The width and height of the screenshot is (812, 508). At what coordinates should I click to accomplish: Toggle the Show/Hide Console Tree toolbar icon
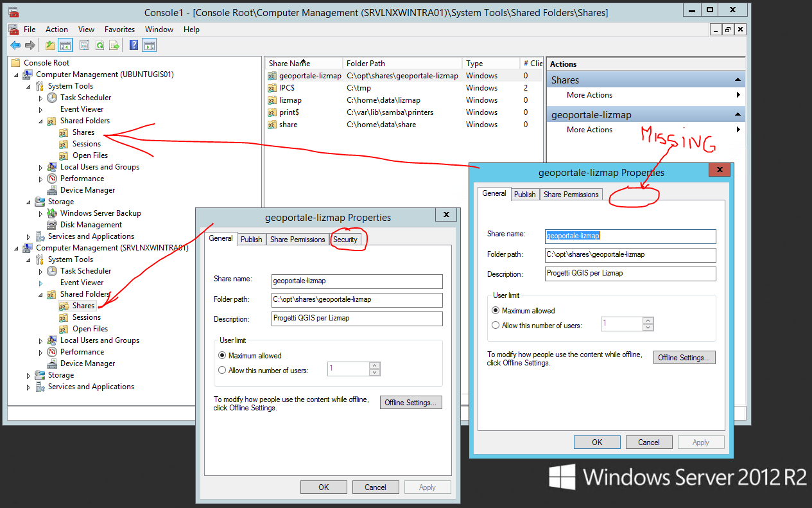pos(65,45)
